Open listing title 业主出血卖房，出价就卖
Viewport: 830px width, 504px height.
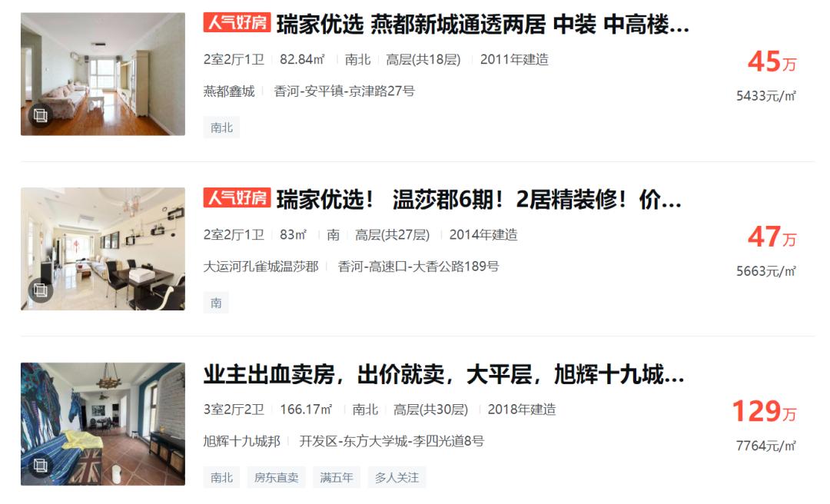[x=444, y=375]
